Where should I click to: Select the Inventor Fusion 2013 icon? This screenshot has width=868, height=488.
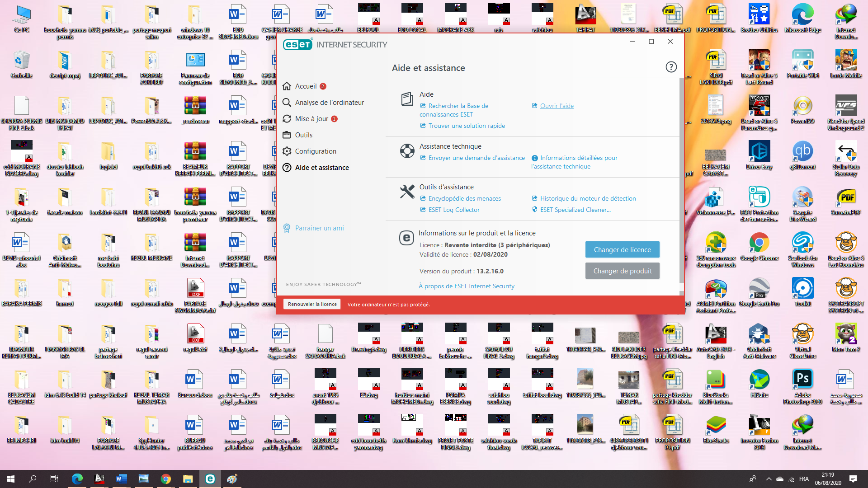(759, 432)
